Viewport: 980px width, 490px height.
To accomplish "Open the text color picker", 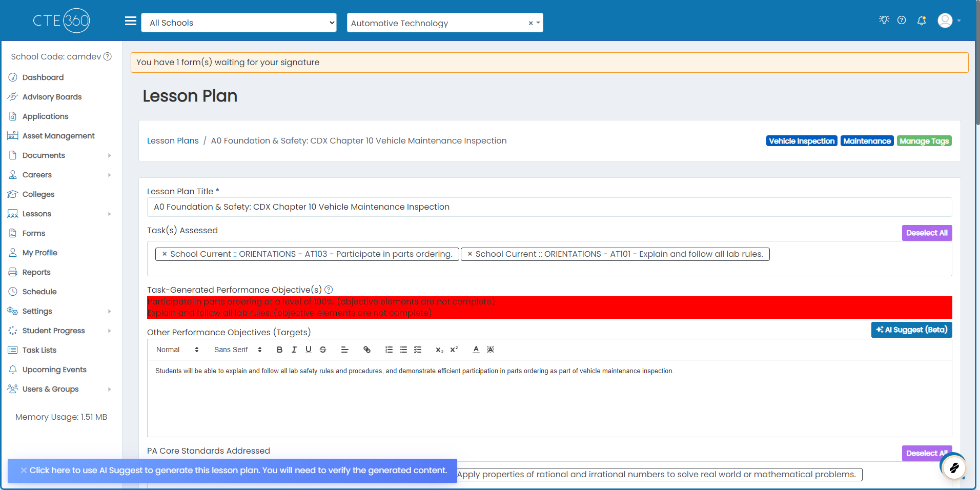I will tap(476, 350).
